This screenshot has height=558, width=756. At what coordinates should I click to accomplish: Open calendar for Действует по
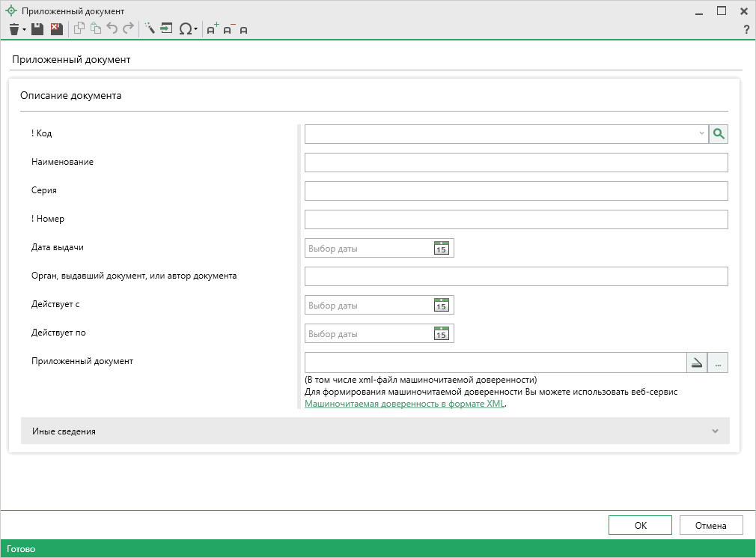(x=441, y=333)
